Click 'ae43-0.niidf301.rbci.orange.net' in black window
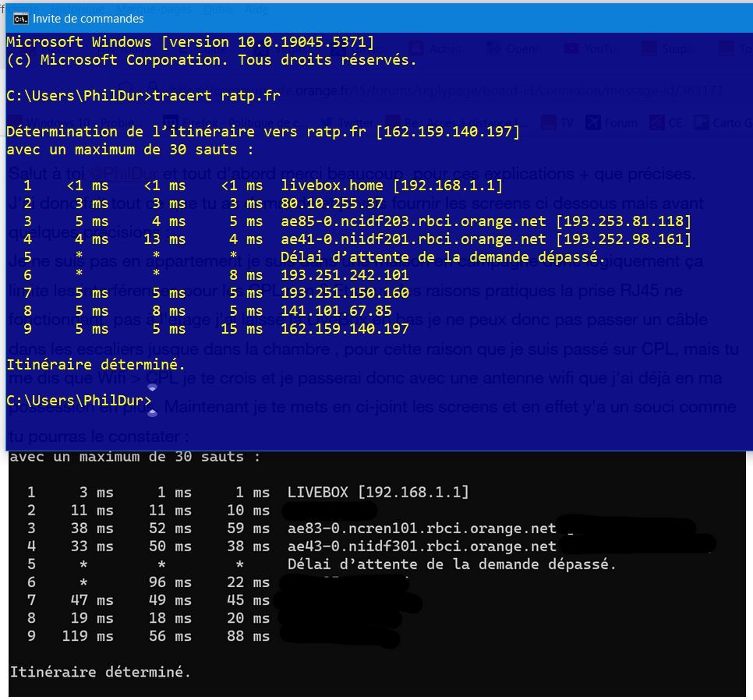This screenshot has height=700, width=753. (x=422, y=546)
